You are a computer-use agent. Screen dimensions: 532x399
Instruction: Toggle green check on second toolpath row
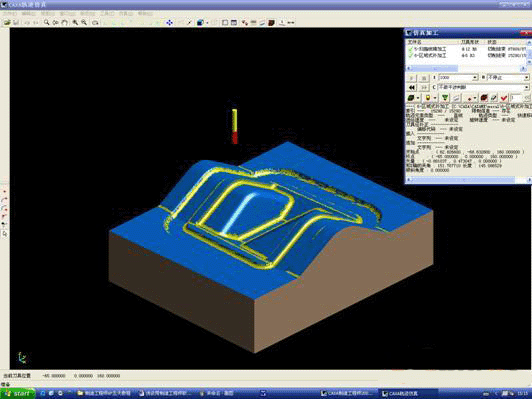(411, 55)
